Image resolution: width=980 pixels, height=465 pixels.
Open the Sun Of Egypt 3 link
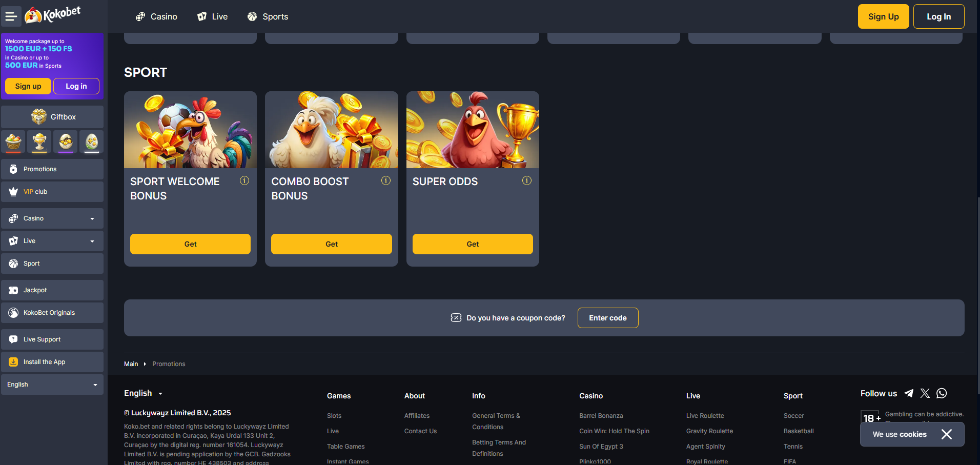pyautogui.click(x=601, y=447)
